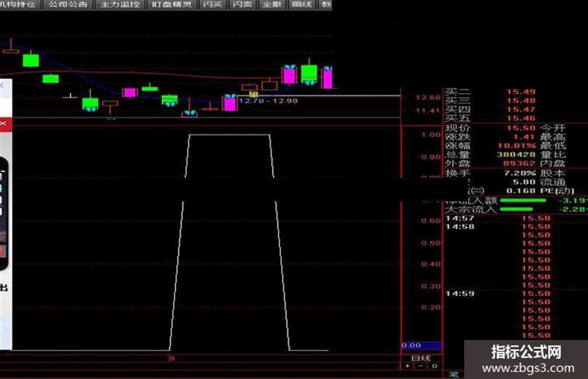Screen dimensions: 588x379
Task: Switch to the 主力监控 tab
Action: pos(120,4)
